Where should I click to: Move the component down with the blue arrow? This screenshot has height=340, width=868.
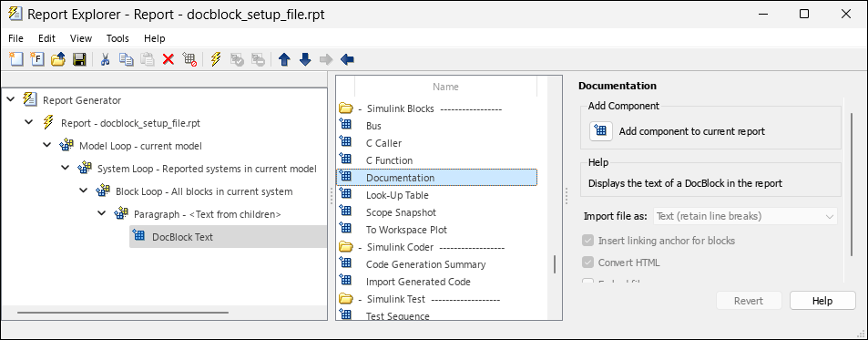click(x=305, y=59)
